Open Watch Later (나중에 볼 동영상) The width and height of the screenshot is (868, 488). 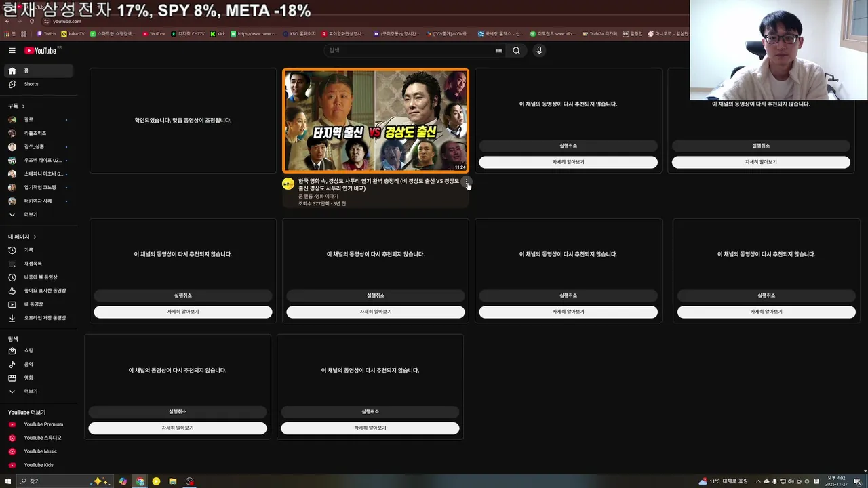pos(38,277)
